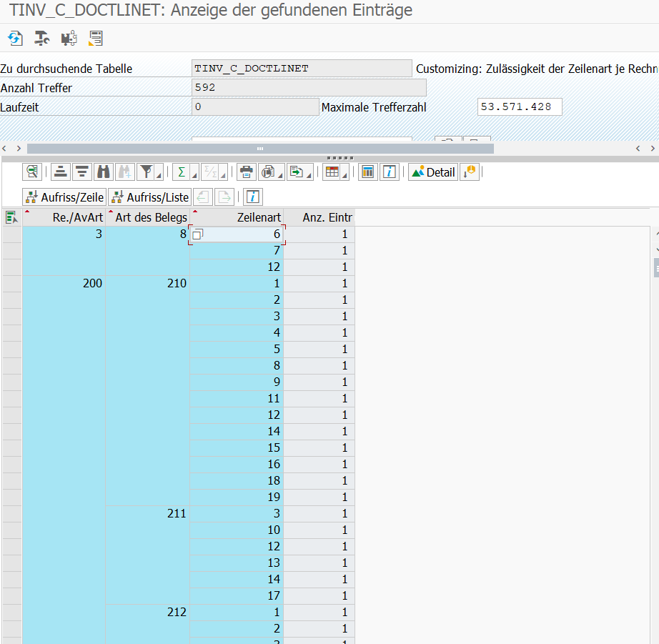Click the print icon in ALV toolbar
659x644 pixels.
point(247,172)
